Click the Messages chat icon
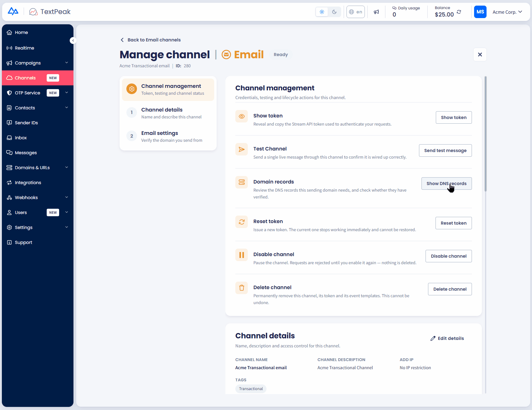The width and height of the screenshot is (532, 410). [x=9, y=153]
